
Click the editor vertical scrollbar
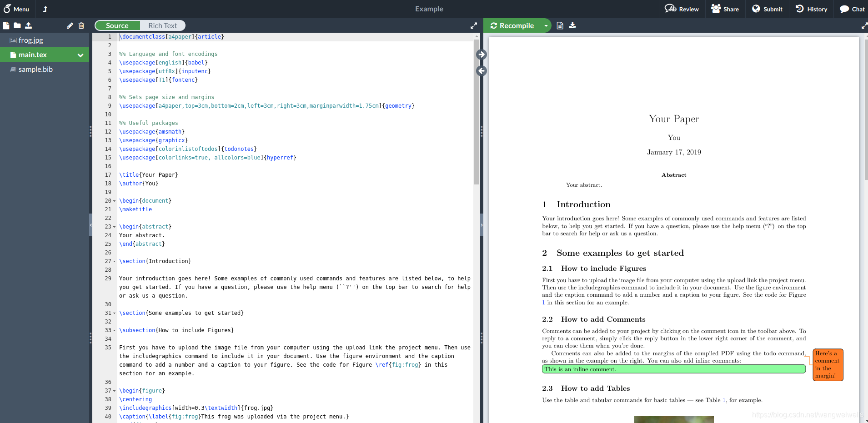[477, 111]
